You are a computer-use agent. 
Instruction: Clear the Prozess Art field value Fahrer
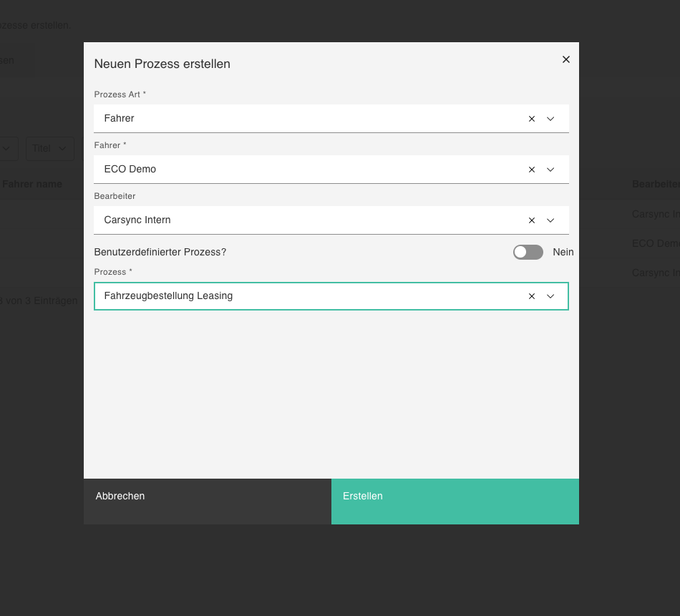532,119
